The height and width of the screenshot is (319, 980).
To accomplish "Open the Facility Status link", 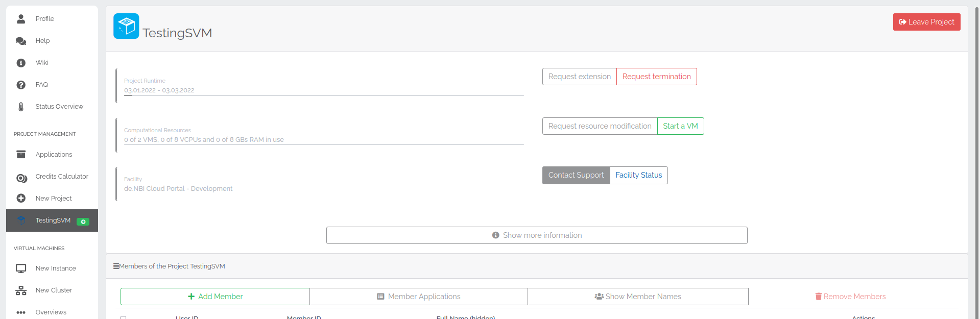I will tap(638, 175).
